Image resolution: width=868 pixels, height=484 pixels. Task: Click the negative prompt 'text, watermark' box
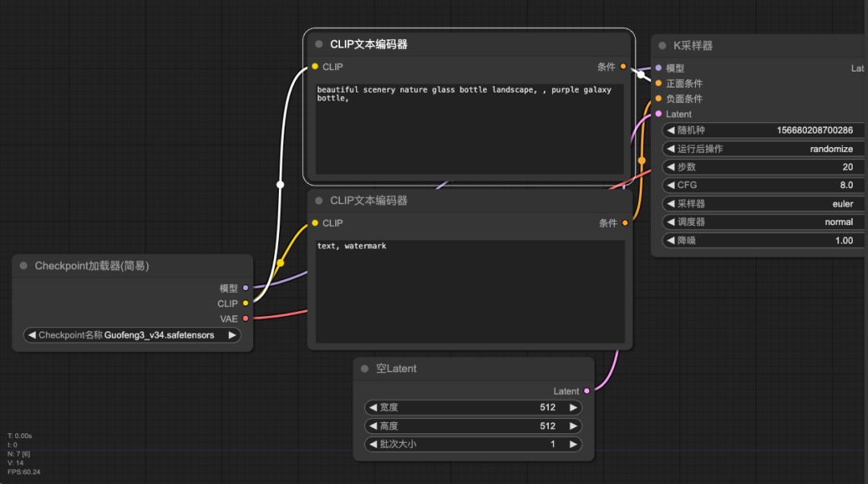coord(469,291)
